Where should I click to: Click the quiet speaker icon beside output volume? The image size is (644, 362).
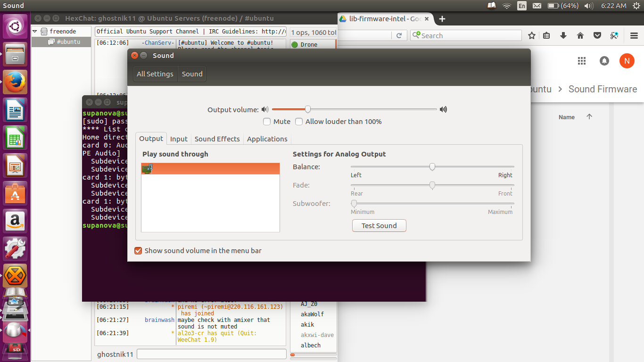click(265, 109)
